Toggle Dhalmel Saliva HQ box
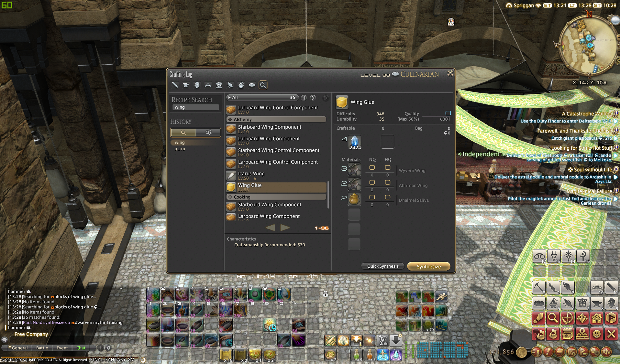This screenshot has width=620, height=364. 388,197
